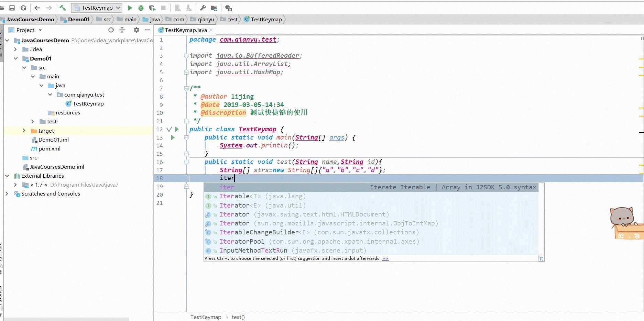Screen dimensions: 644x321
Task: Click the checkmark gutter icon on line 12
Action: [169, 129]
